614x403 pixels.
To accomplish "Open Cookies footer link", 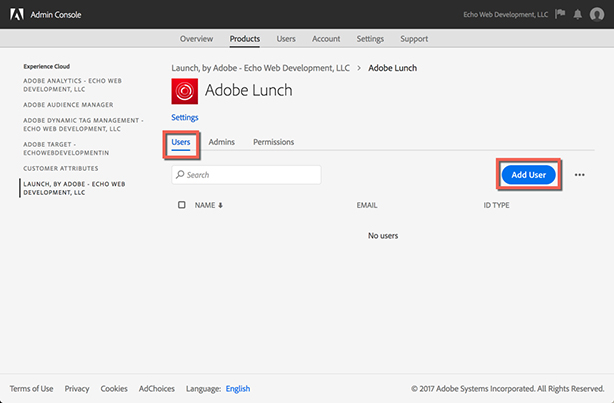I will (x=114, y=389).
